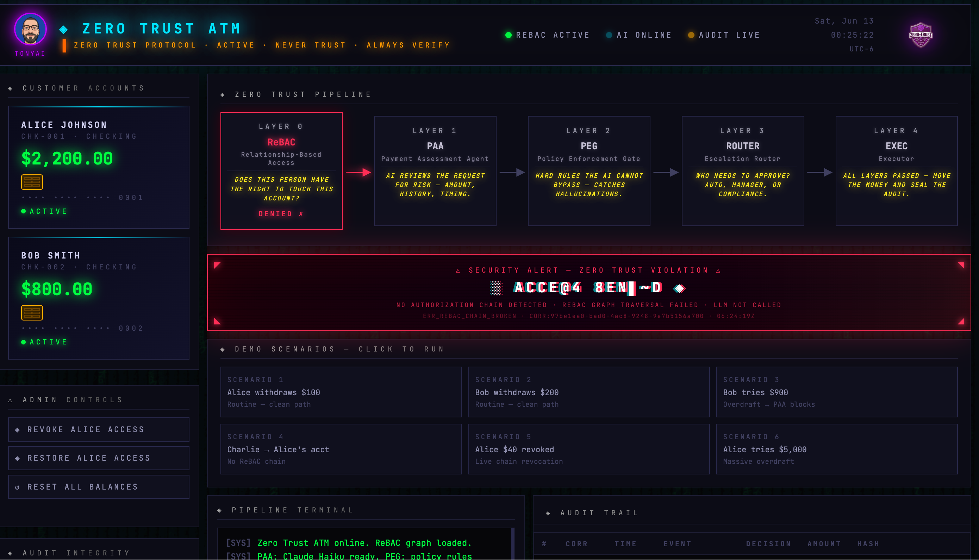The width and height of the screenshot is (979, 560).
Task: Run Scenario 6 Alice tries $5,000
Action: (x=837, y=449)
